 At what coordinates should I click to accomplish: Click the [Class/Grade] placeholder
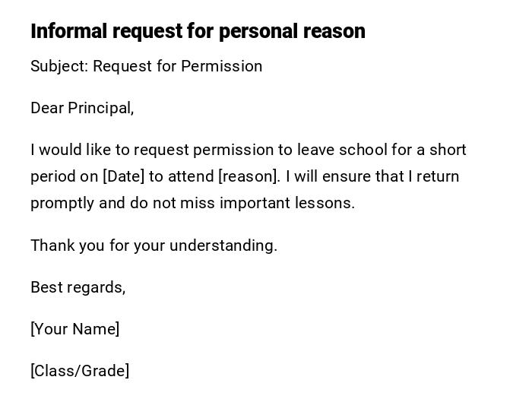pos(80,371)
